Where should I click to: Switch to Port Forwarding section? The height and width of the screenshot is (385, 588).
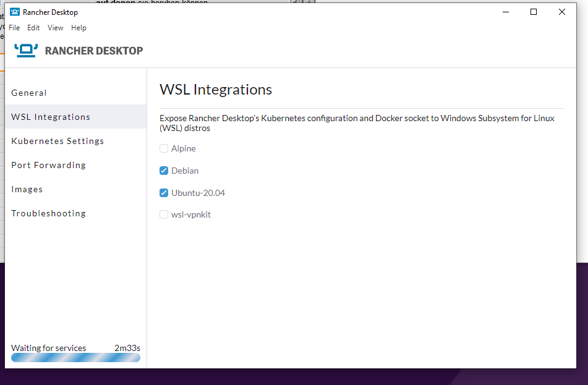click(x=48, y=165)
